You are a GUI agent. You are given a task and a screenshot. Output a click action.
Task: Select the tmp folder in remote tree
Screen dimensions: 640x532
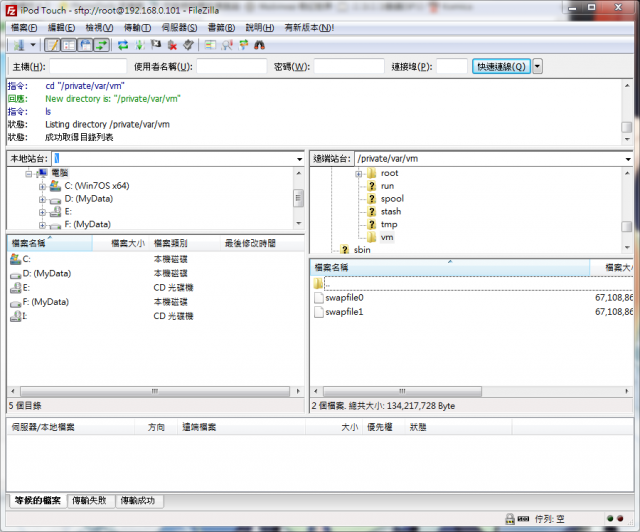389,224
